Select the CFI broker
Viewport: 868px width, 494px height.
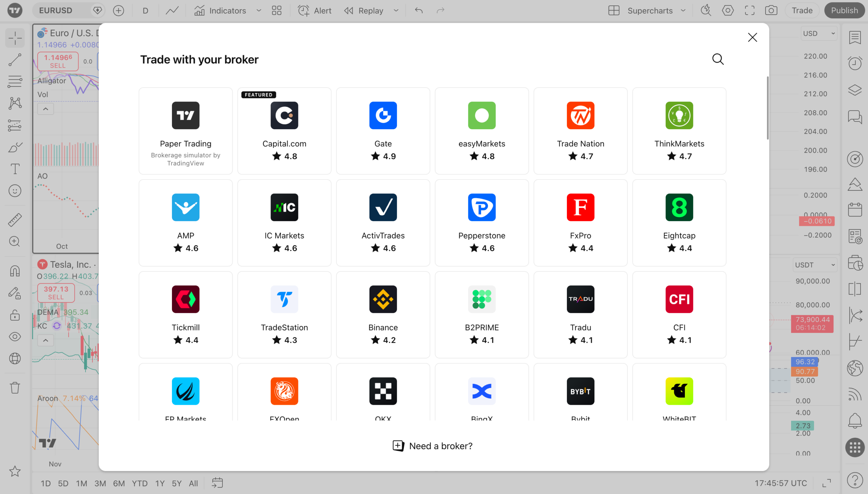[x=679, y=315]
